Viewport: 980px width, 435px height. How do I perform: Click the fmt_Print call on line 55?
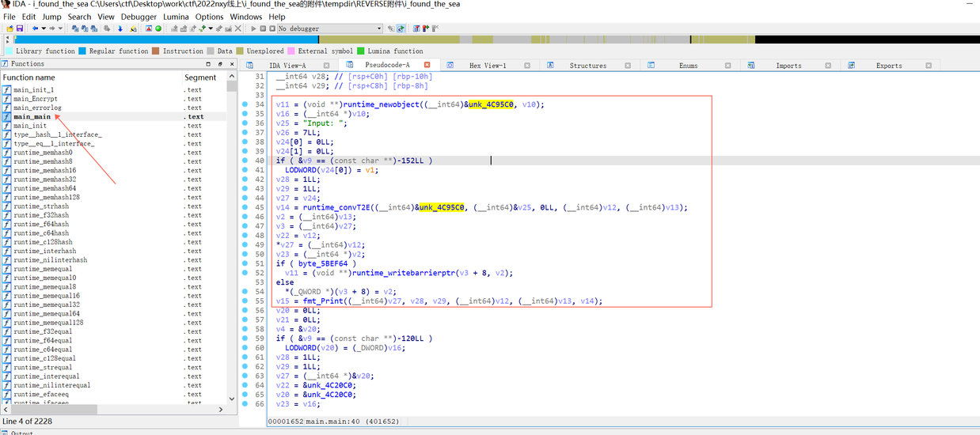click(325, 301)
